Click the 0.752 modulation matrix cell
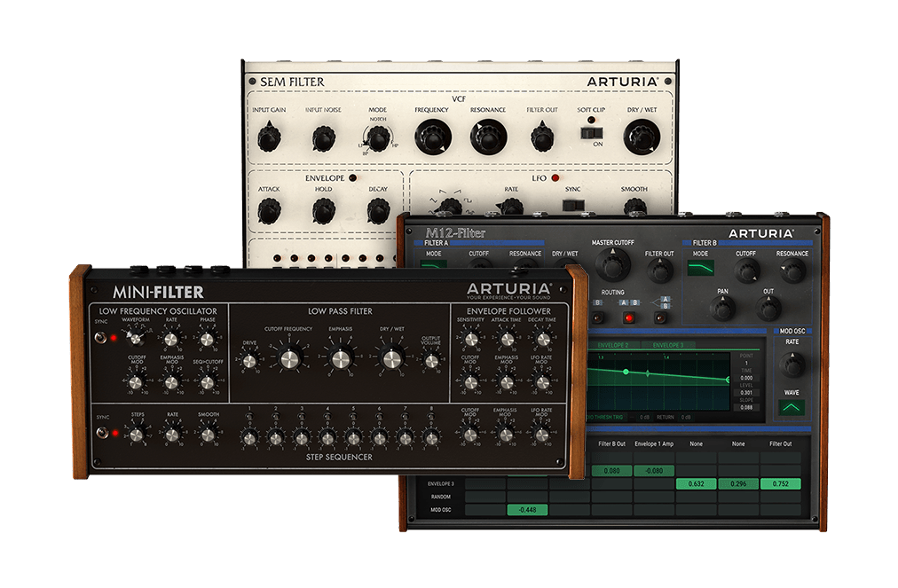898x588 pixels. coord(781,484)
